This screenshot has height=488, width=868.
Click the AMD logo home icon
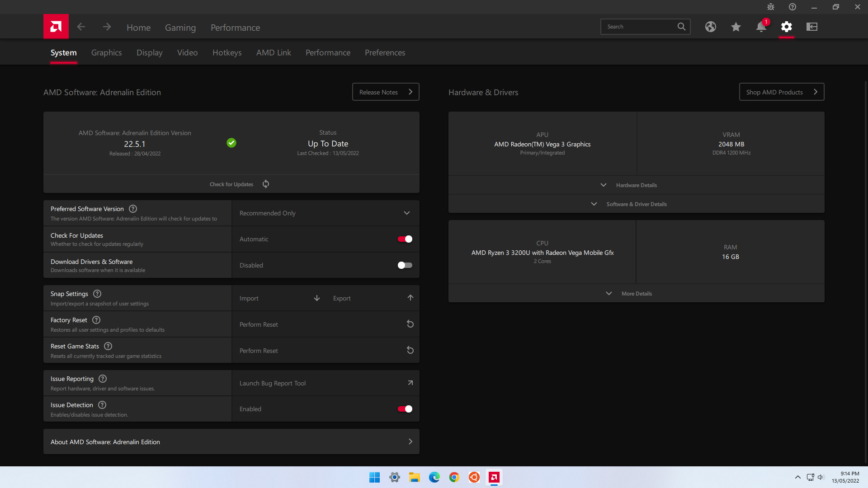[56, 27]
